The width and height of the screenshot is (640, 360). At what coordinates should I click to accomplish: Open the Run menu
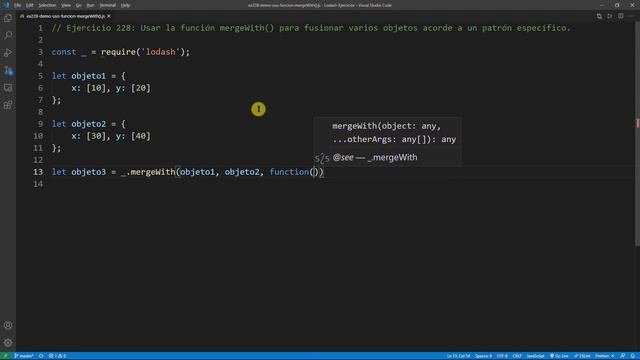click(90, 5)
